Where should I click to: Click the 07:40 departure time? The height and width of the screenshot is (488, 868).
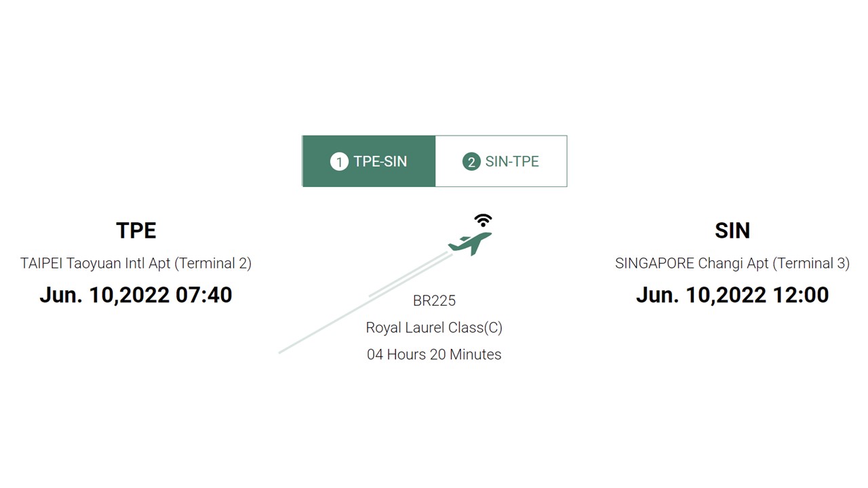tap(203, 295)
